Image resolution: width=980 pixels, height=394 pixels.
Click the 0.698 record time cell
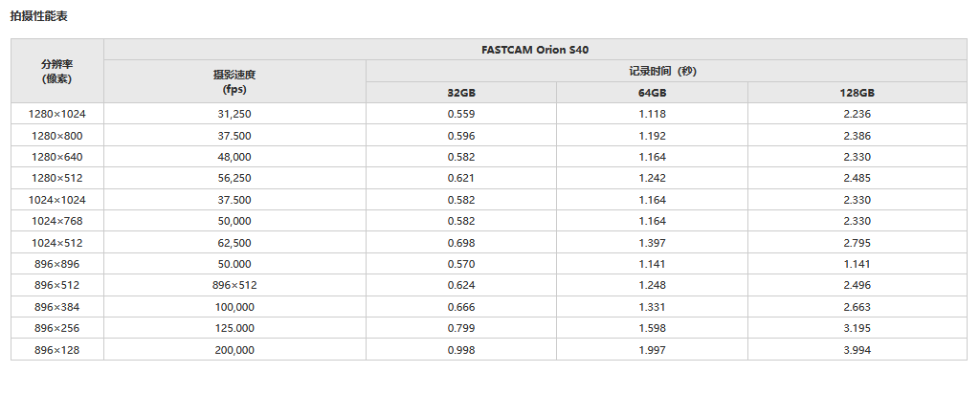tap(461, 242)
